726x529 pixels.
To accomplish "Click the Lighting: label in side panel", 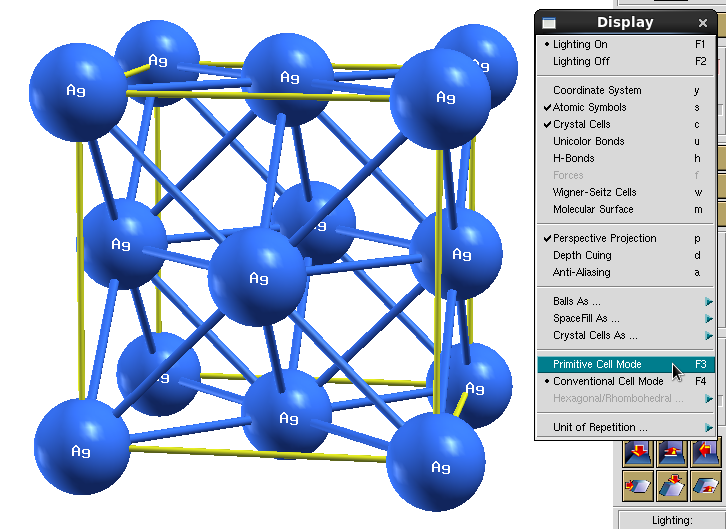I will click(672, 520).
